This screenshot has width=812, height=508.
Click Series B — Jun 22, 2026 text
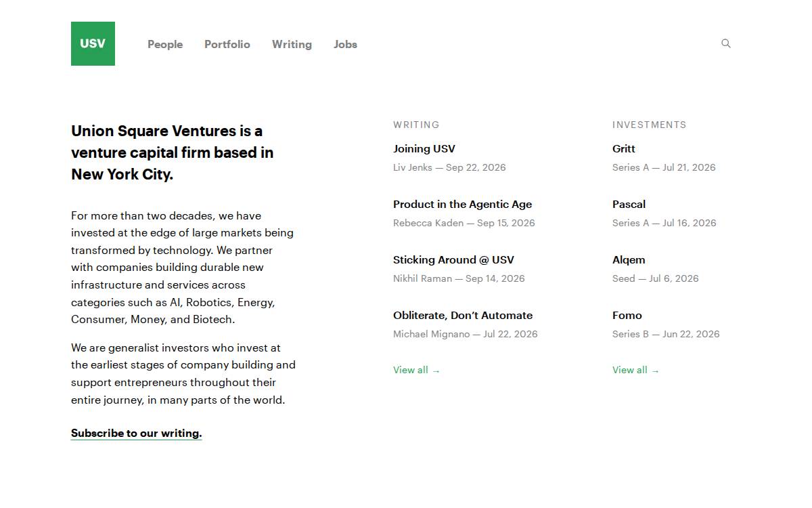click(x=666, y=334)
